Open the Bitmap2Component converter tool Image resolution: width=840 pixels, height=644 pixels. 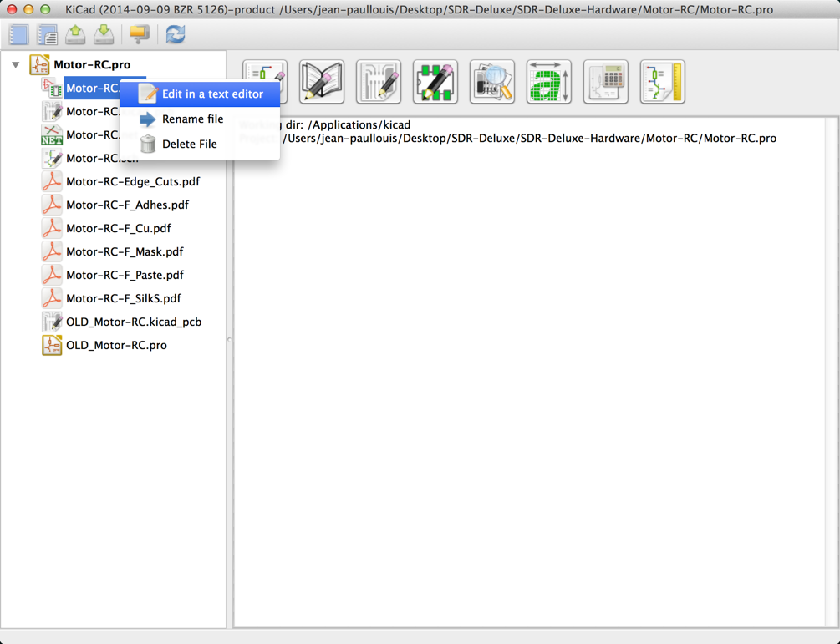(x=549, y=82)
